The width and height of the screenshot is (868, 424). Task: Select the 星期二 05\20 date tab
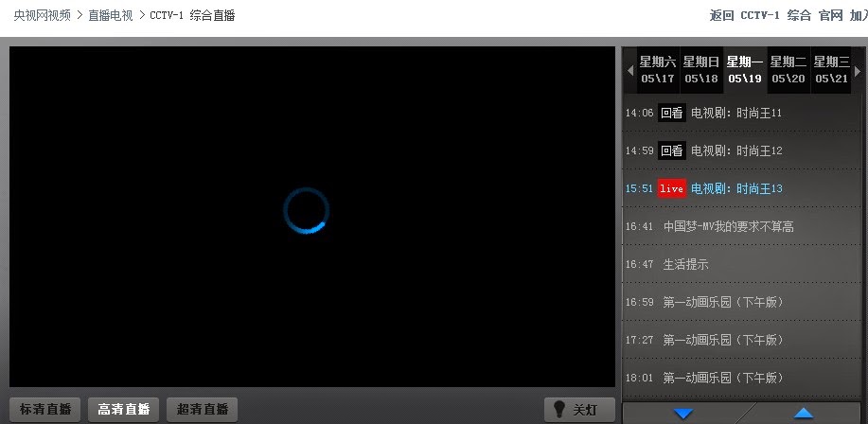[788, 70]
